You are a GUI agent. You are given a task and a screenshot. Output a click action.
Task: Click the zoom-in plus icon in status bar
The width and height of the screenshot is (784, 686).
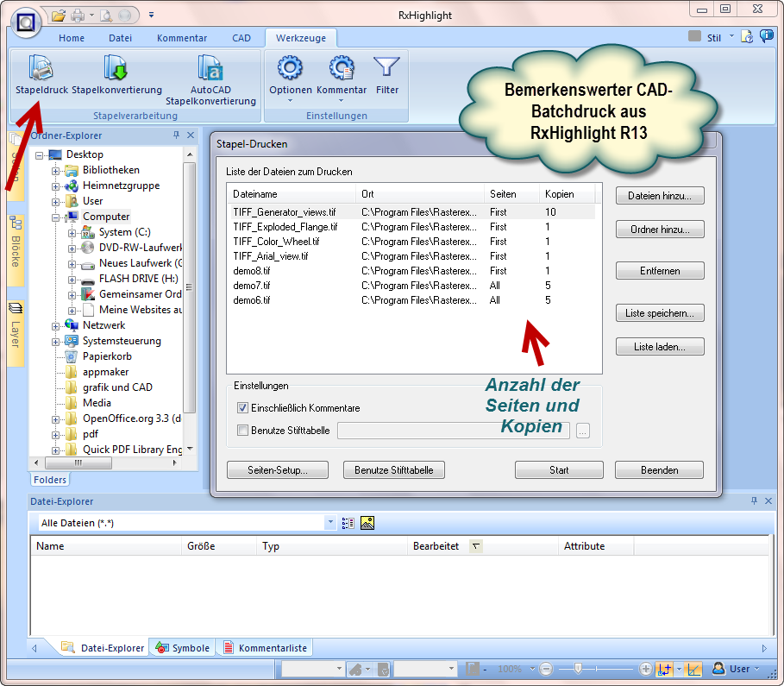646,669
